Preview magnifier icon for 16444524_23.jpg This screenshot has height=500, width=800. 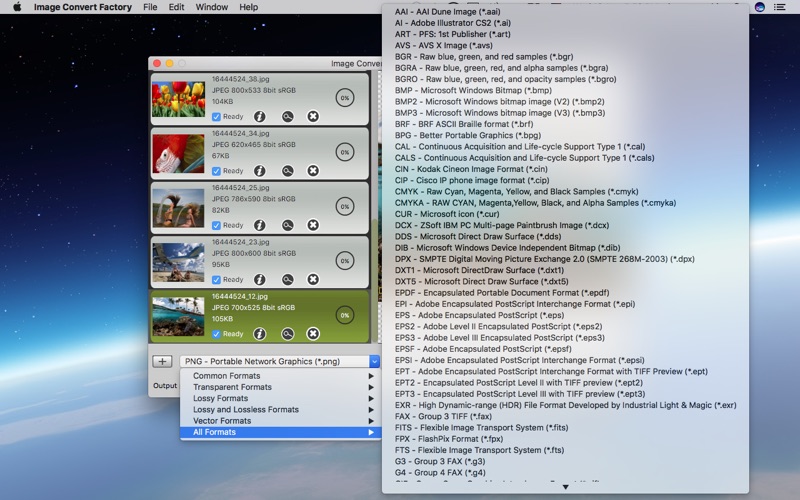click(x=288, y=280)
